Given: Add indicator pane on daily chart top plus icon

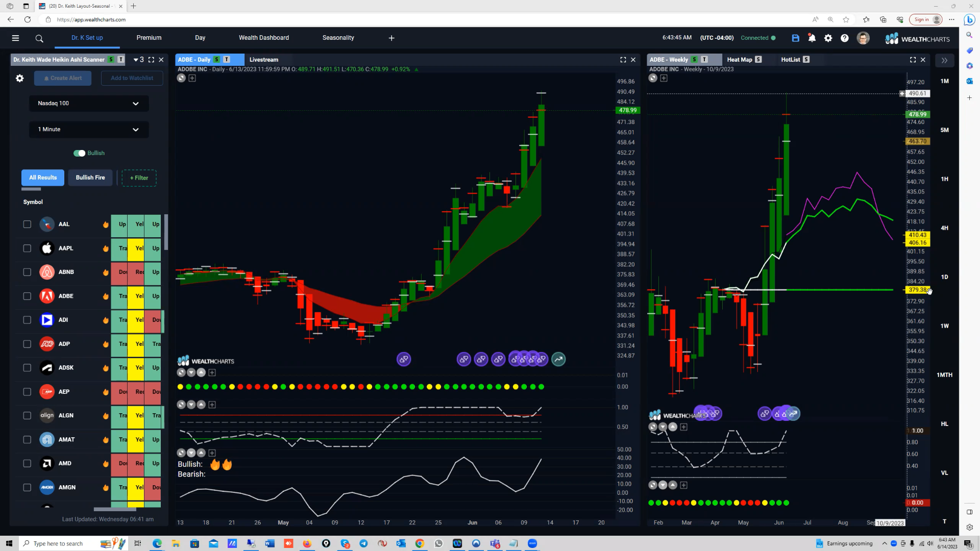Looking at the screenshot, I should coord(192,78).
